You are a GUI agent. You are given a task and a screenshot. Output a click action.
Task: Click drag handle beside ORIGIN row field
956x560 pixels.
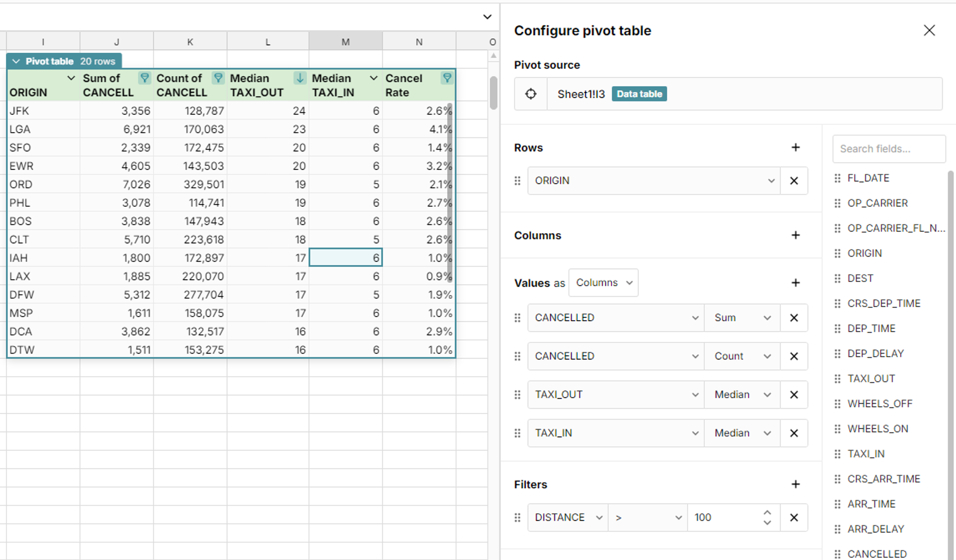[x=517, y=181]
